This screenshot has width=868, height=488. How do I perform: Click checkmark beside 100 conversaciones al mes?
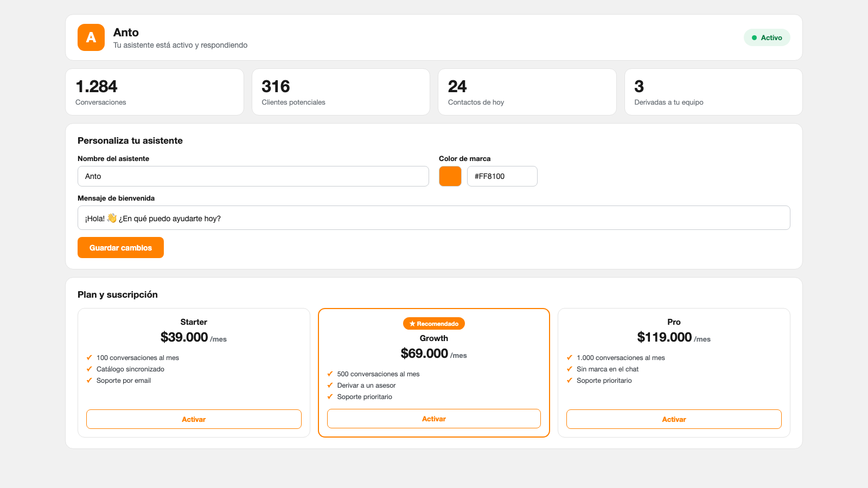point(89,358)
